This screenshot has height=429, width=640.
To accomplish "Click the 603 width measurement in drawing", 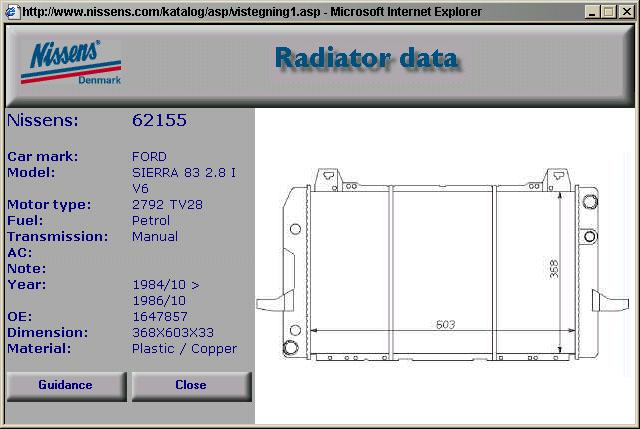I will click(x=445, y=325).
